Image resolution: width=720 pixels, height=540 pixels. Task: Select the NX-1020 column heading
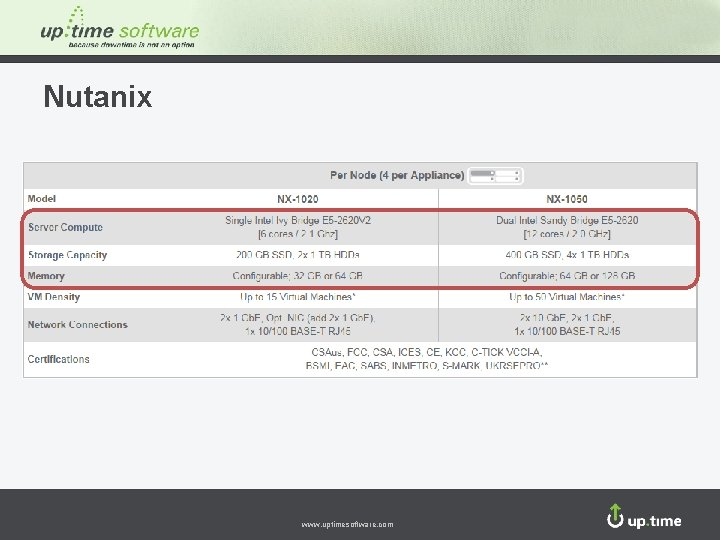click(298, 199)
